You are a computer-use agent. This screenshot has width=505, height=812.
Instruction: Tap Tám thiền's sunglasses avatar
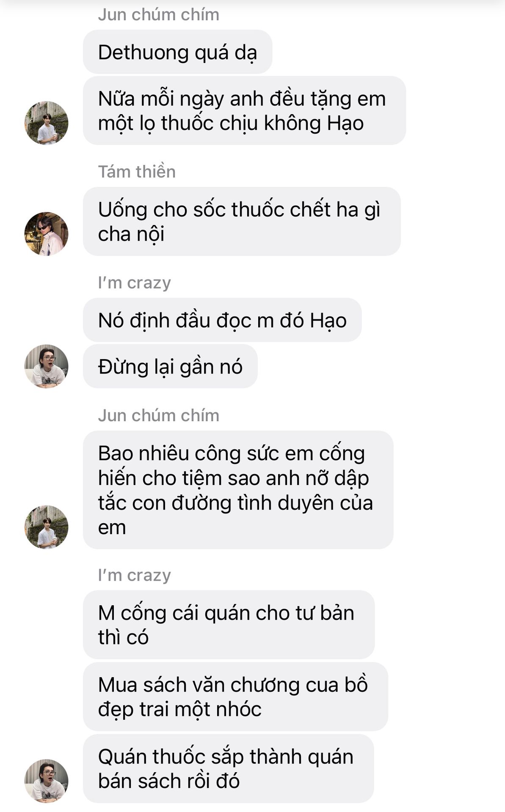[x=46, y=234]
